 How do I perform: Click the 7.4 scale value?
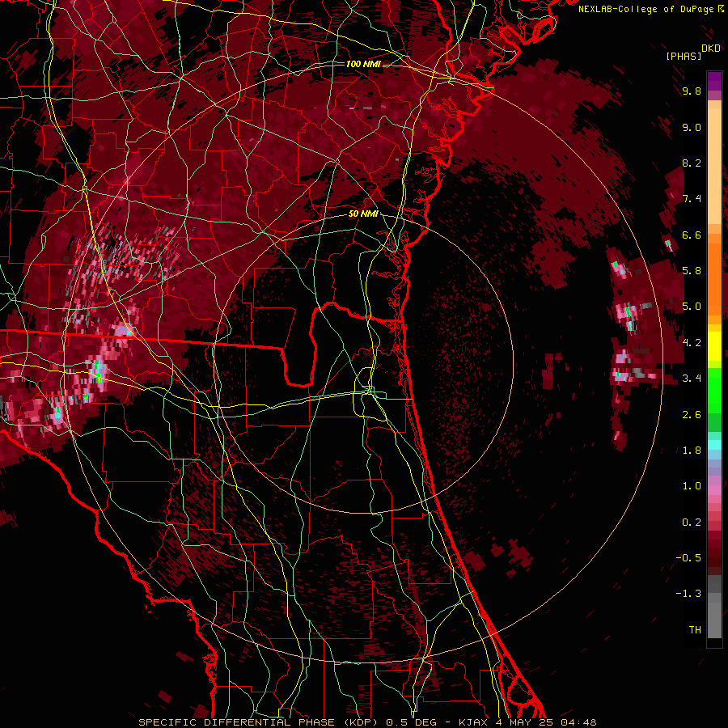692,199
